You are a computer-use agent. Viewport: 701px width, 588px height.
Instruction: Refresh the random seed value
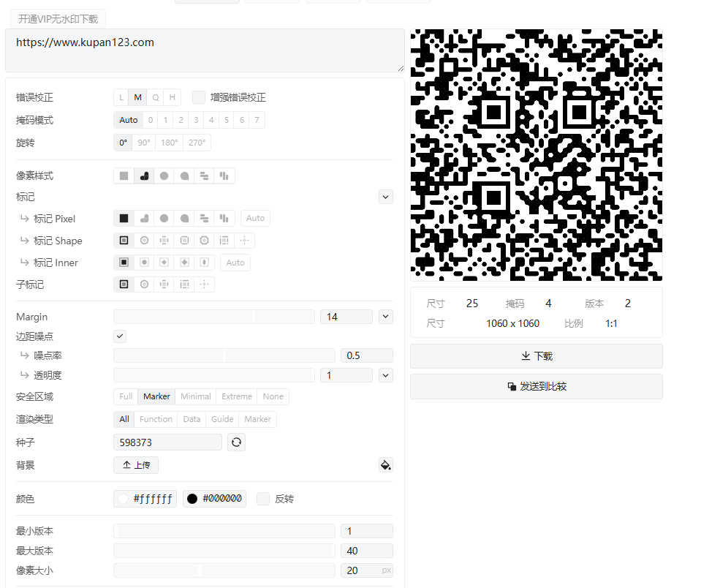pos(236,442)
